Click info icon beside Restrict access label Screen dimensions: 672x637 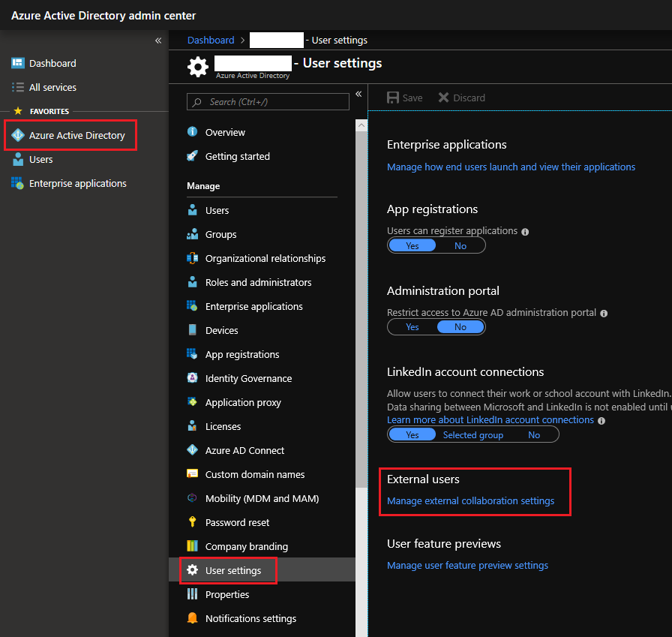click(x=604, y=314)
